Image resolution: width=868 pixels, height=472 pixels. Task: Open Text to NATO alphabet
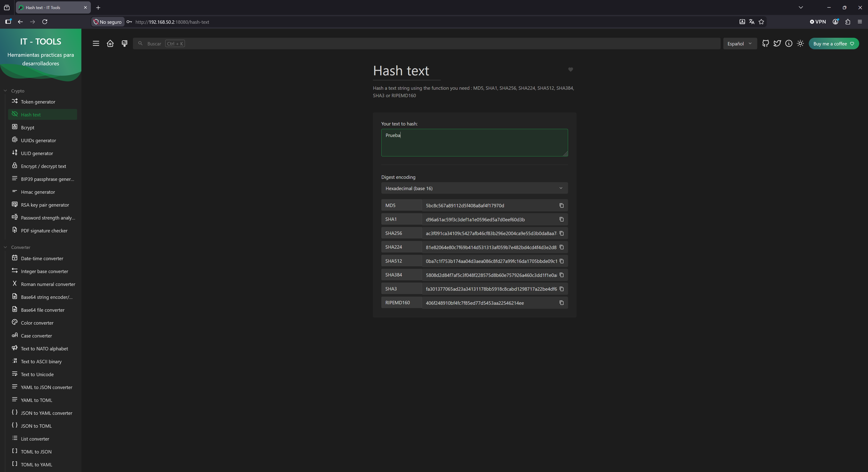[42, 348]
